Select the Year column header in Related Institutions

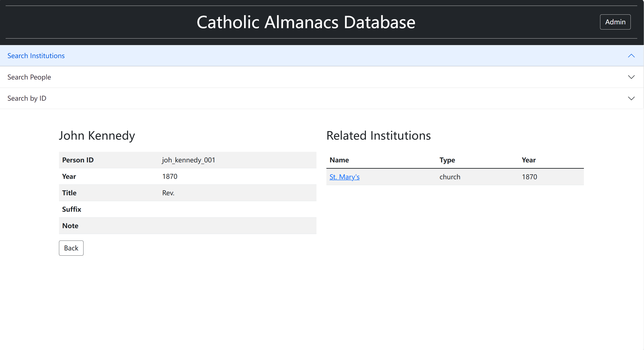529,160
